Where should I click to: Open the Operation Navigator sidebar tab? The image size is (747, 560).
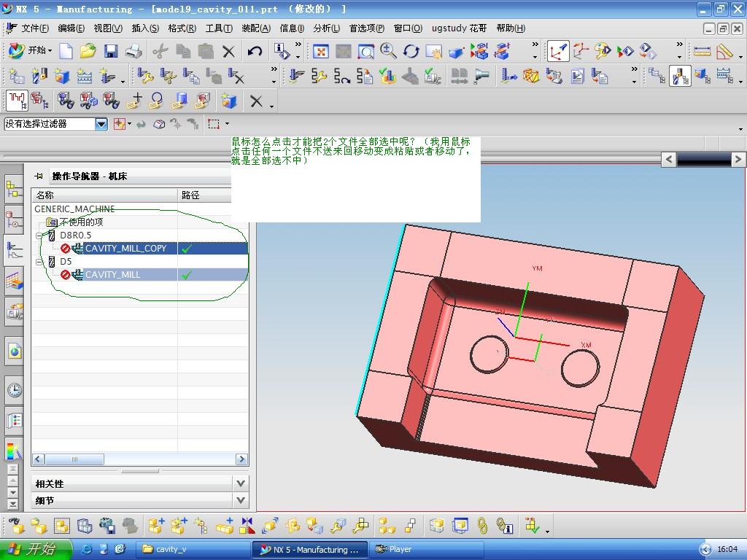pos(14,251)
